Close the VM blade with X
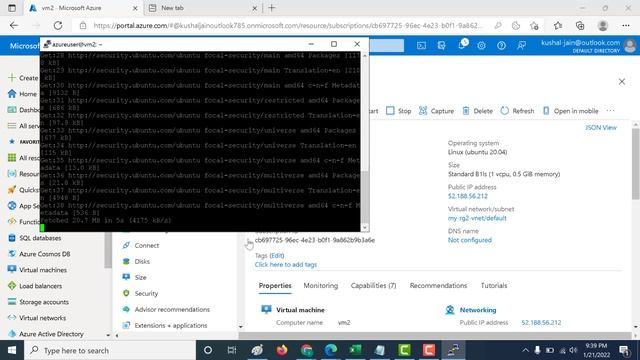The height and width of the screenshot is (360, 640). click(622, 82)
